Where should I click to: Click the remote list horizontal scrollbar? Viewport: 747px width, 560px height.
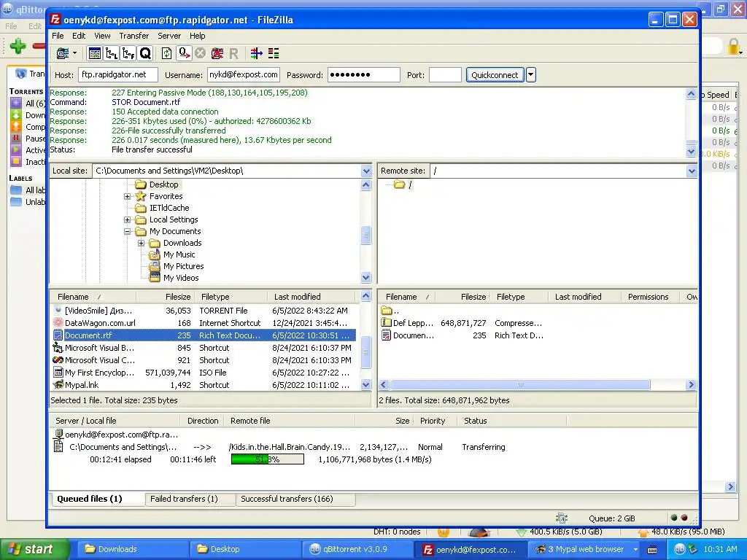[519, 385]
